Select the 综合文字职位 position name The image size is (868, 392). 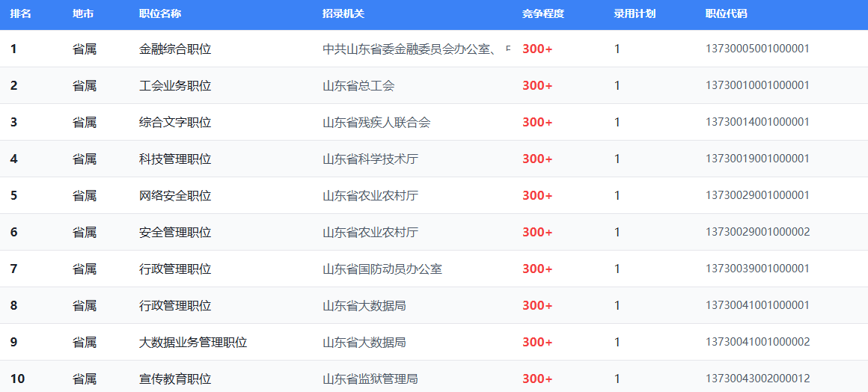(175, 123)
